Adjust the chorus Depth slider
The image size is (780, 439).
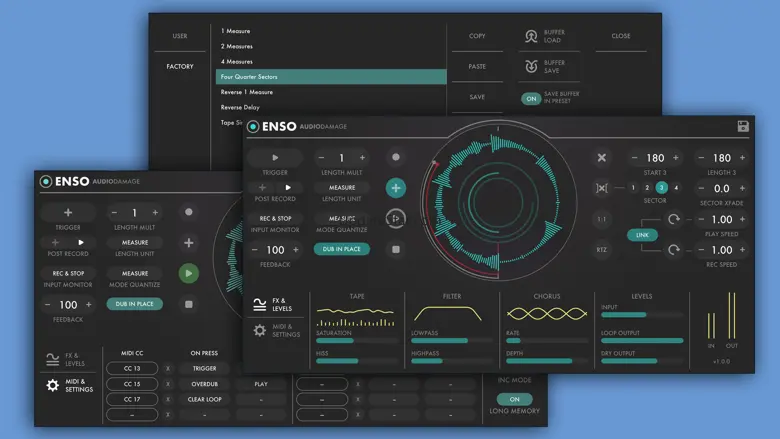(547, 361)
